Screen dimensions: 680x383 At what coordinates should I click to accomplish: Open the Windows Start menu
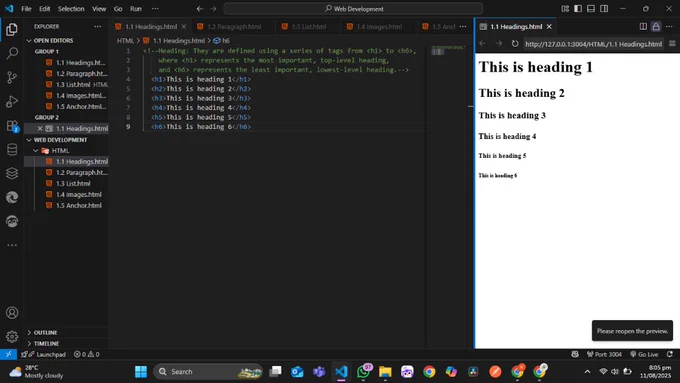141,372
